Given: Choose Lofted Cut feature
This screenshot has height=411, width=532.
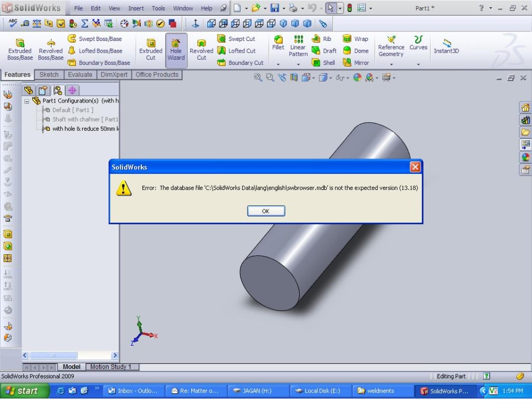Looking at the screenshot, I should click(237, 51).
